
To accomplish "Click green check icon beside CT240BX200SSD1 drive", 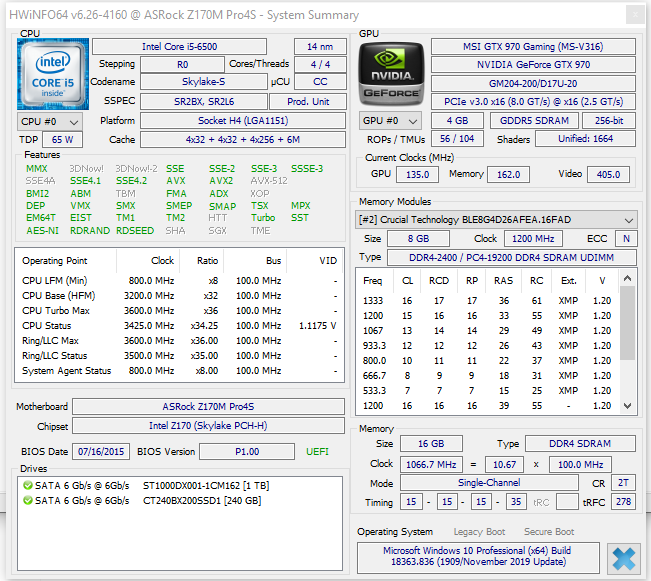I will [28, 500].
